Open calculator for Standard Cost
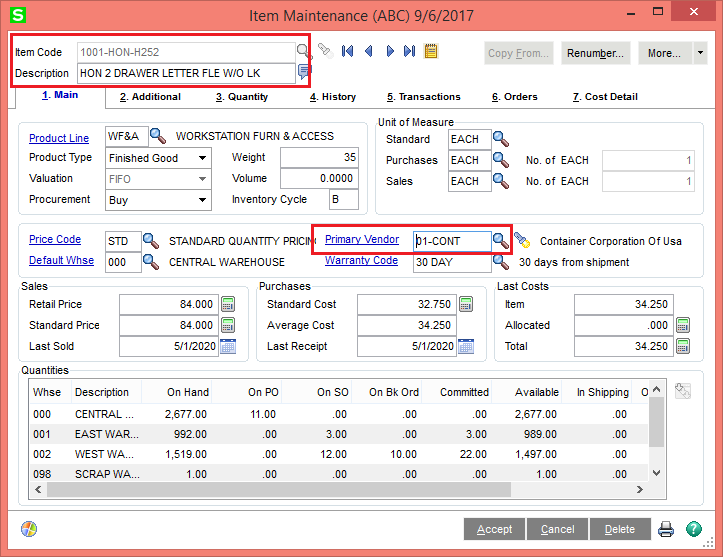 point(466,304)
